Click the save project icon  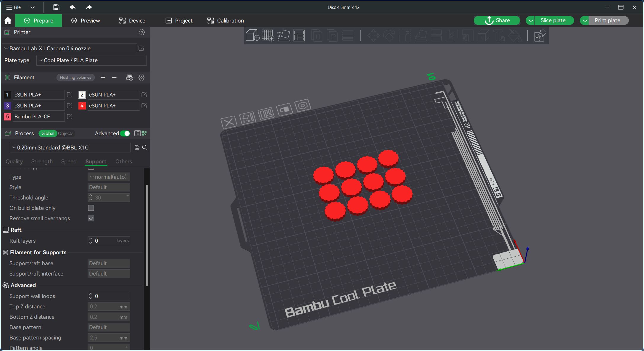click(x=56, y=7)
